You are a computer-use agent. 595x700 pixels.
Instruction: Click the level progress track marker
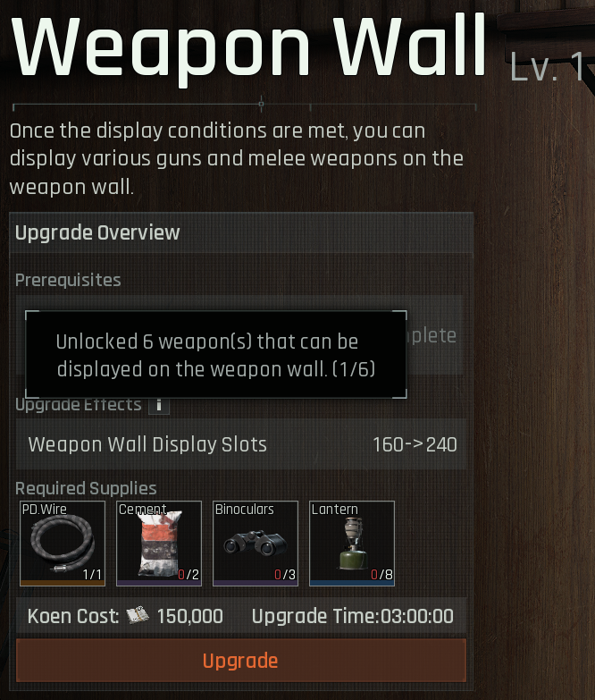point(262,104)
